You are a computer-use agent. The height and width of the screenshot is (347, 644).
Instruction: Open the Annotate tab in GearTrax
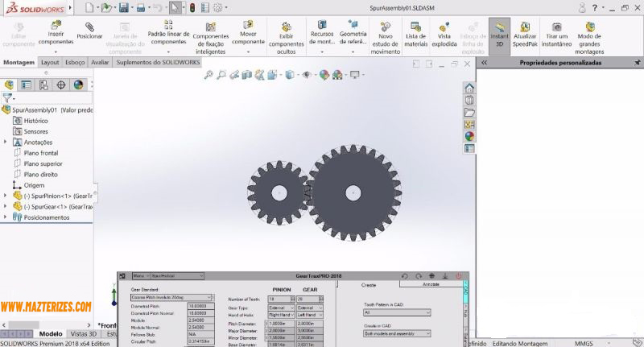(x=431, y=284)
